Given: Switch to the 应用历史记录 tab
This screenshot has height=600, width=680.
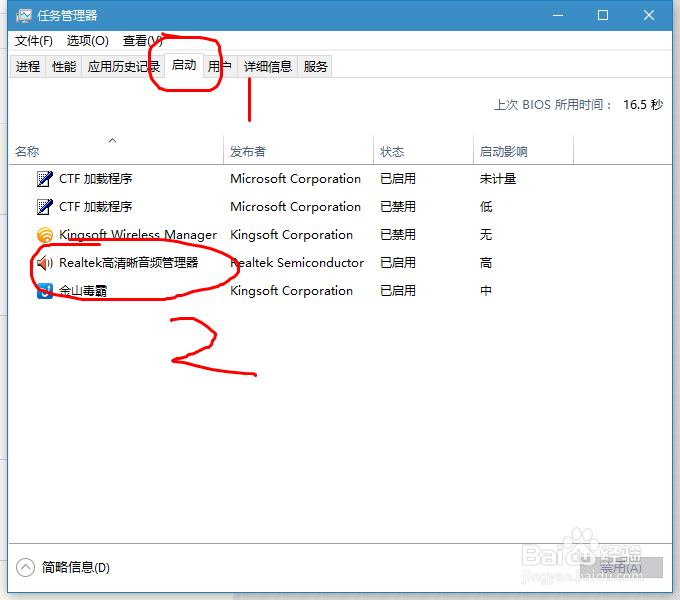Looking at the screenshot, I should pyautogui.click(x=124, y=66).
